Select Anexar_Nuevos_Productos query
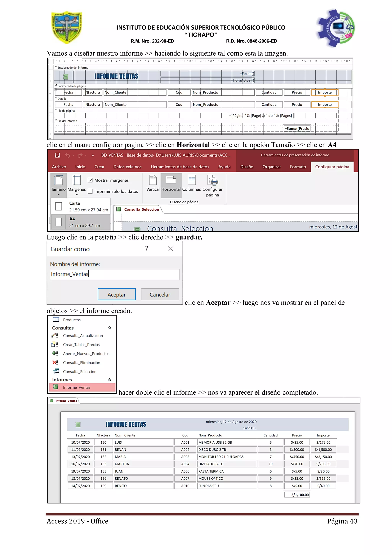The image size is (392, 555). point(86,354)
